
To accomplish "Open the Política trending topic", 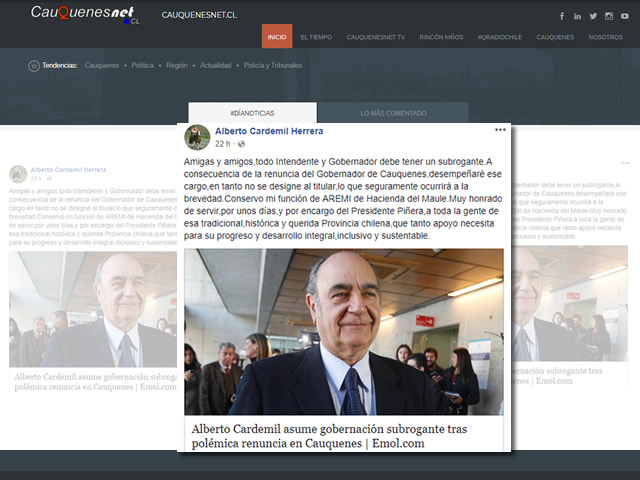I will coord(142,65).
